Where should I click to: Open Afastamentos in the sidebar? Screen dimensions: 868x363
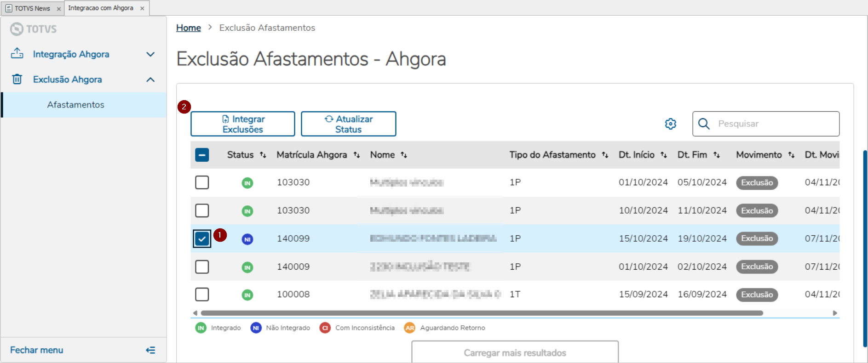84,105
